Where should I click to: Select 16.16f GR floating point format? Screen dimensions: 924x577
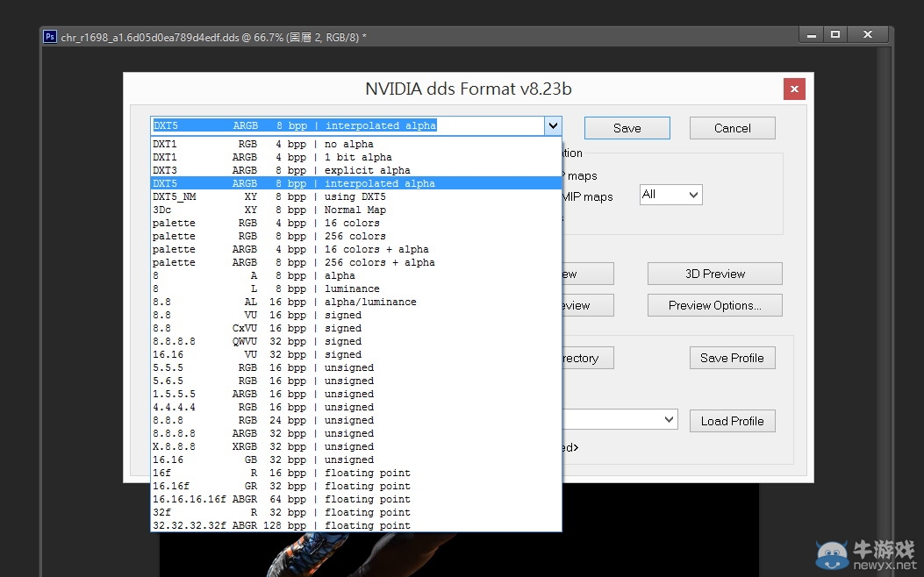pos(356,486)
